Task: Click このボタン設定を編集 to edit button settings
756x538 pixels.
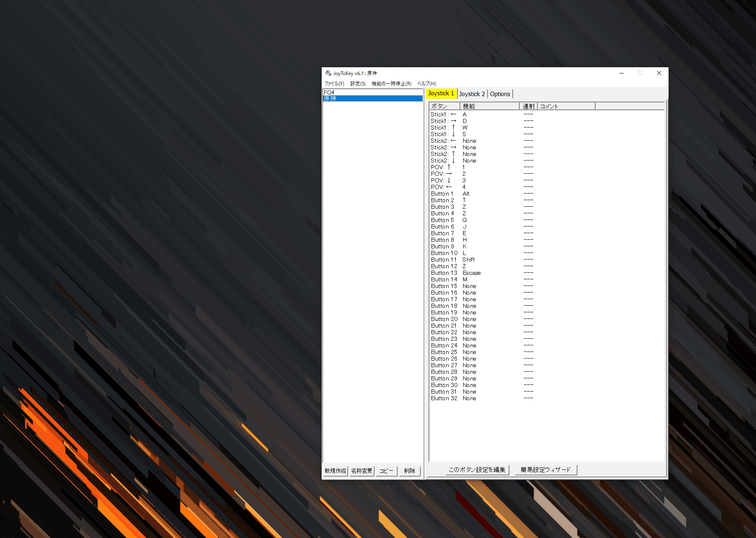Action: tap(478, 470)
